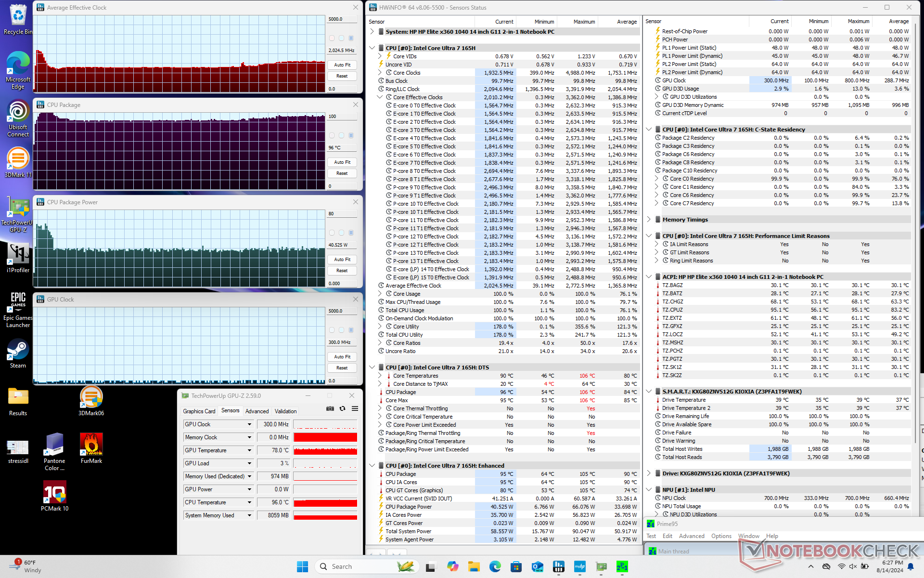Open the notification bell in the tray

click(x=911, y=566)
